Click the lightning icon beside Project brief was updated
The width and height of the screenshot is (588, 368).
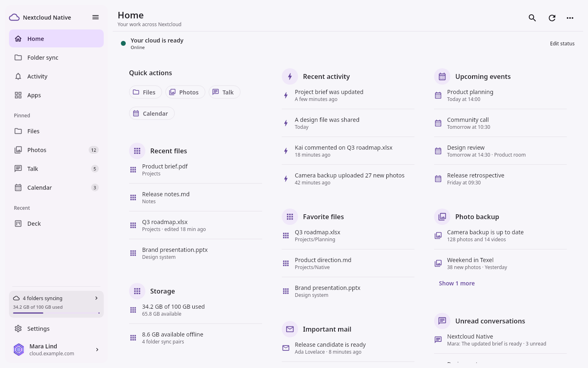[x=286, y=95]
